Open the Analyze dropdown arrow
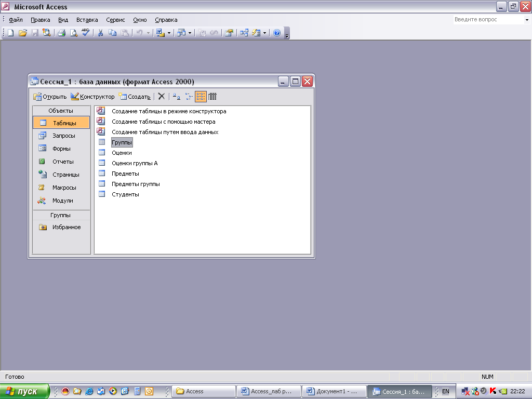The width and height of the screenshot is (532, 399). pos(264,33)
